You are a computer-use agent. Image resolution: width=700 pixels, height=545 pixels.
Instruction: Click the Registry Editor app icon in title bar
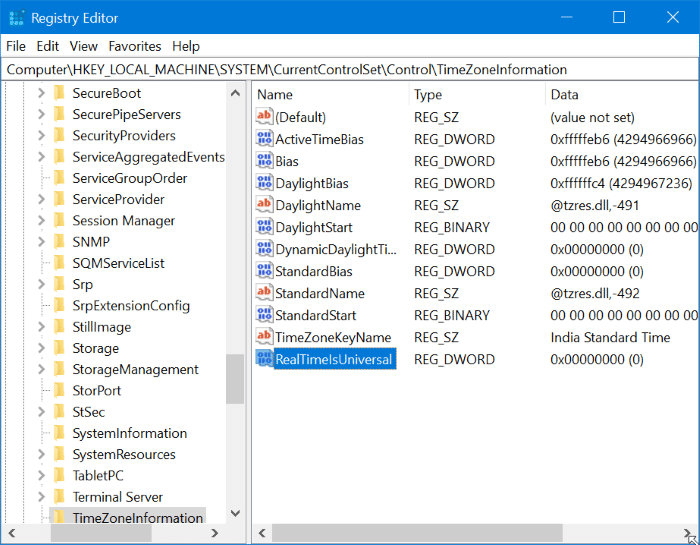(17, 18)
